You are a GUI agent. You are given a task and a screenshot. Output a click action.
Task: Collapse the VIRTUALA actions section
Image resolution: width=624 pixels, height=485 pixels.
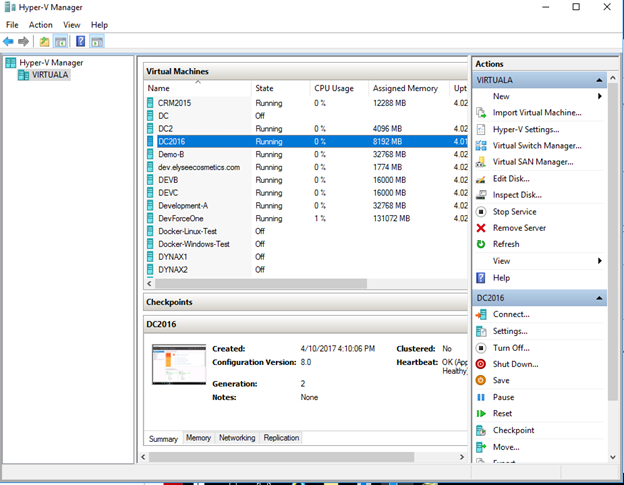(599, 80)
